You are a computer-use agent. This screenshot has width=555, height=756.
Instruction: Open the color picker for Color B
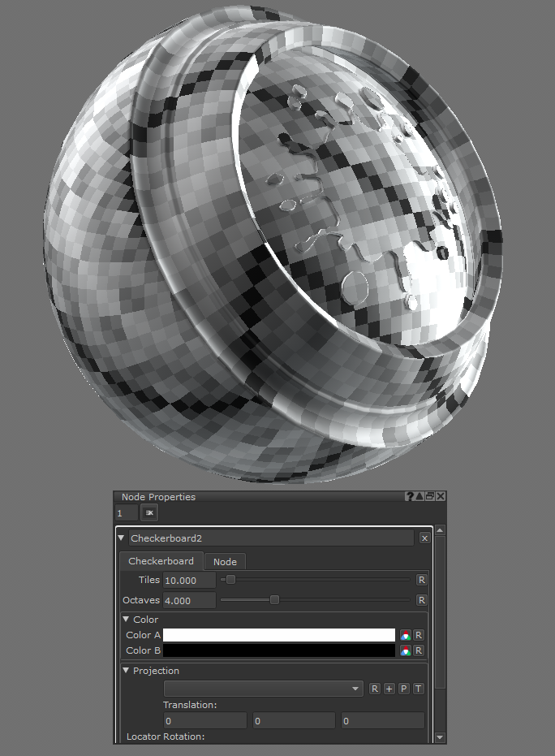coord(405,650)
